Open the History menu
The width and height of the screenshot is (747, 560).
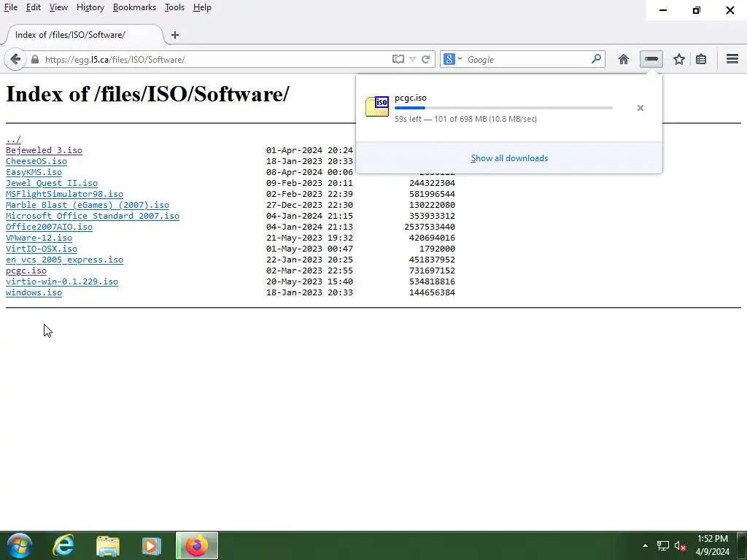tap(90, 7)
